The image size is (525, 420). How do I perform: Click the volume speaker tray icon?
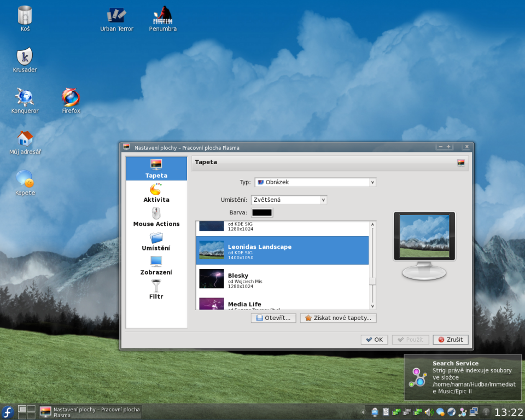429,412
